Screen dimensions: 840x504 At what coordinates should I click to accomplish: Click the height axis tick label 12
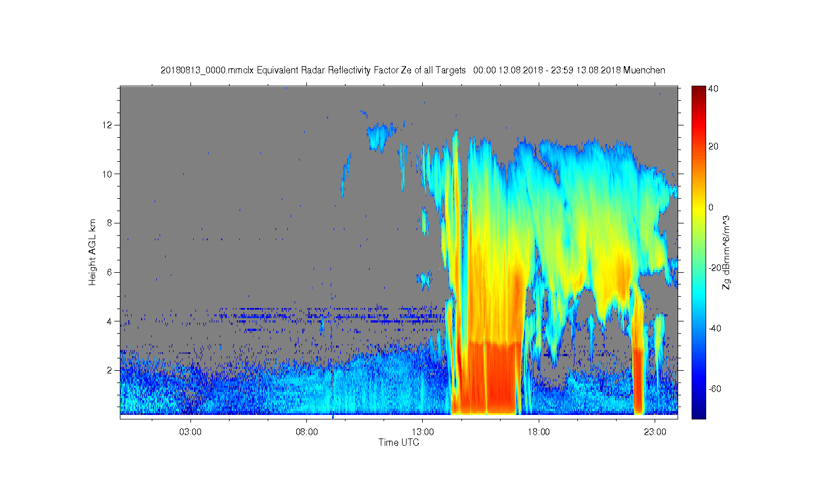(108, 124)
